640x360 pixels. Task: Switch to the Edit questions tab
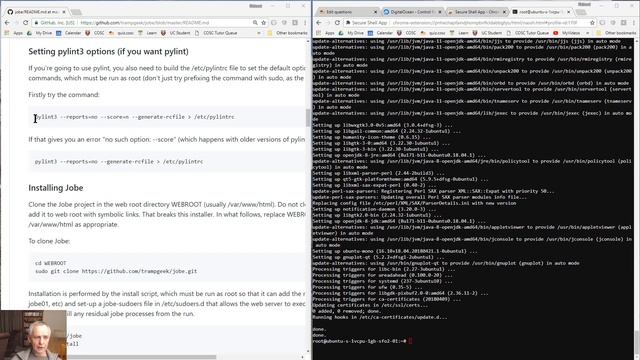click(x=348, y=12)
